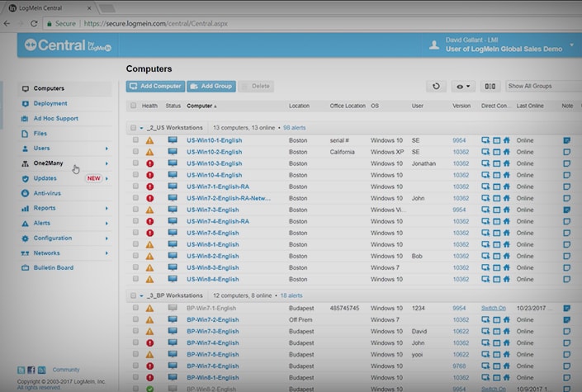Click the monitor status icon for US-Win7-3-English
The height and width of the screenshot is (392, 582).
pyautogui.click(x=173, y=210)
